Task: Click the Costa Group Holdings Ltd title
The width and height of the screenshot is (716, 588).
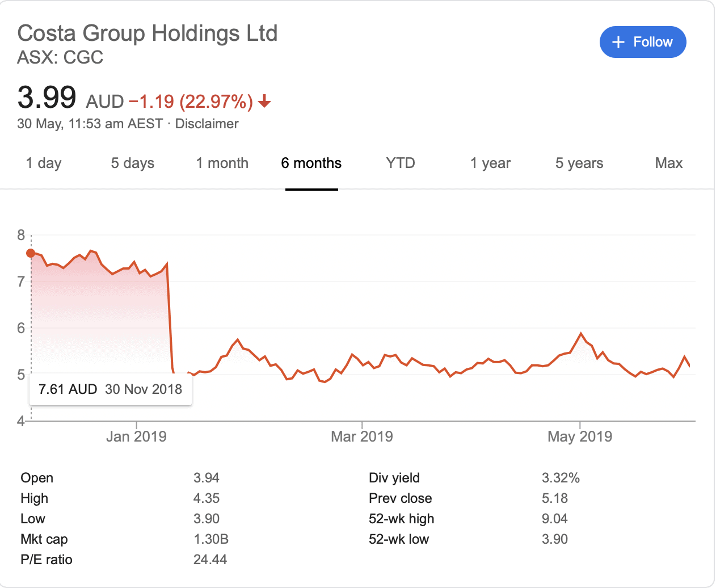Action: pos(148,33)
